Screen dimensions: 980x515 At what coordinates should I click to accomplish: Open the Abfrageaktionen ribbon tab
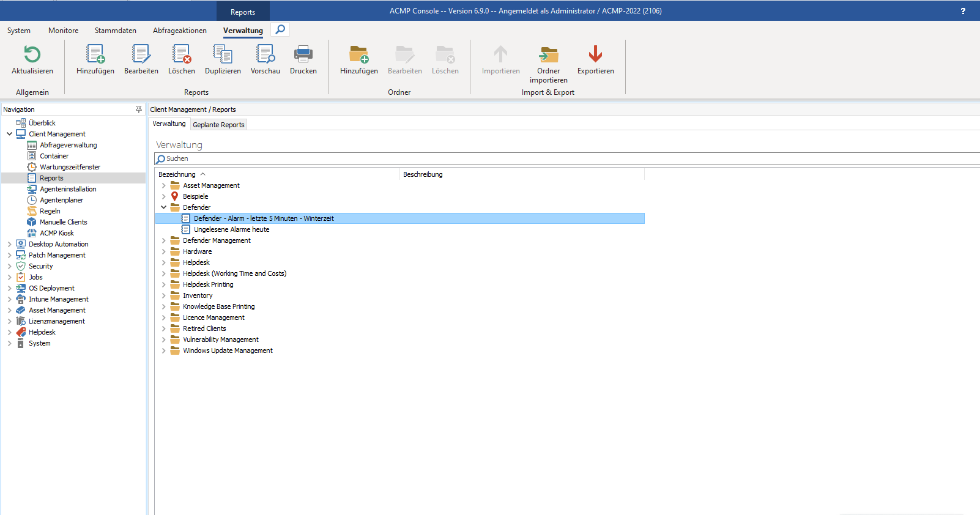point(180,31)
